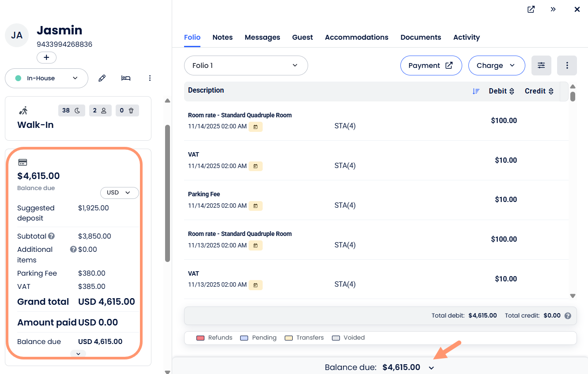Open reservation in a new window

point(531,9)
